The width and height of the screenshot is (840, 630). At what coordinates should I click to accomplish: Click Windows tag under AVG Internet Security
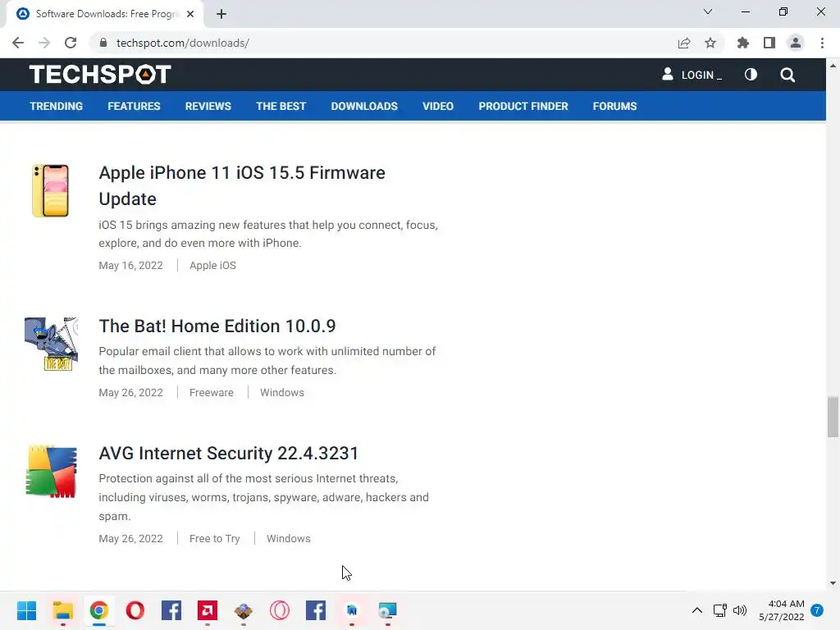[x=288, y=538]
